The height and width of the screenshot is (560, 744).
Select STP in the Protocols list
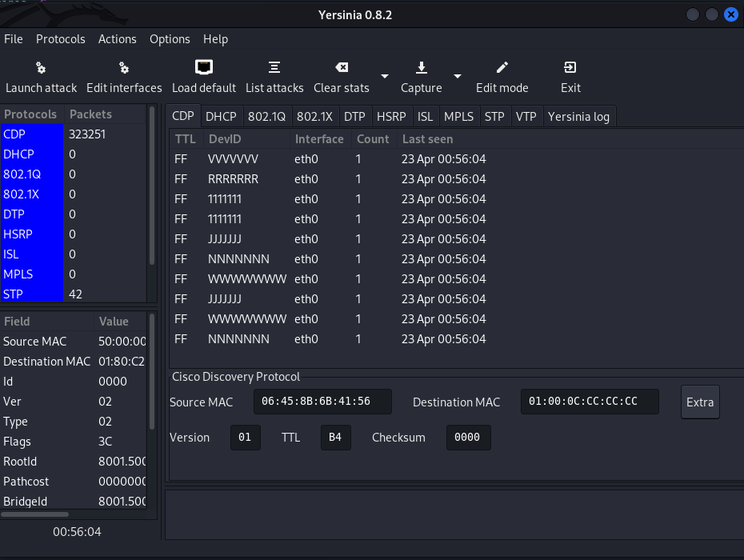click(x=32, y=294)
